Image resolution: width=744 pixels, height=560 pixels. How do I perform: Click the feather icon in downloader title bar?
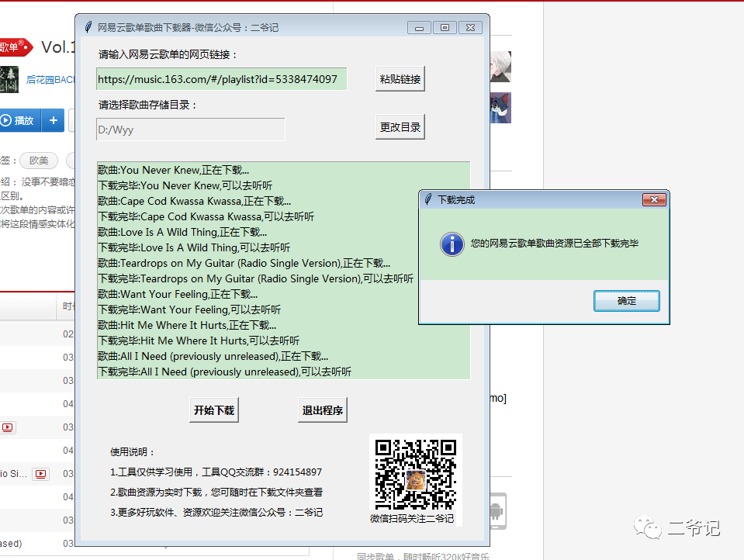88,27
